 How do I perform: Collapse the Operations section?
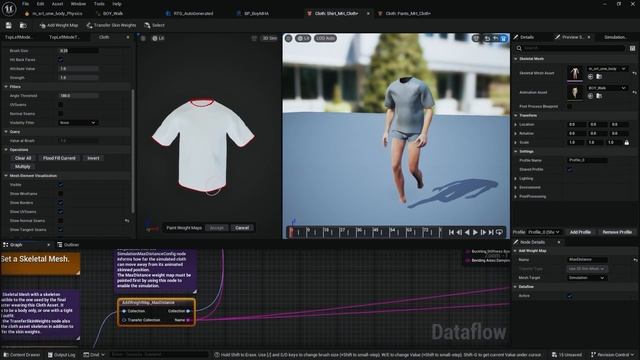click(6, 149)
